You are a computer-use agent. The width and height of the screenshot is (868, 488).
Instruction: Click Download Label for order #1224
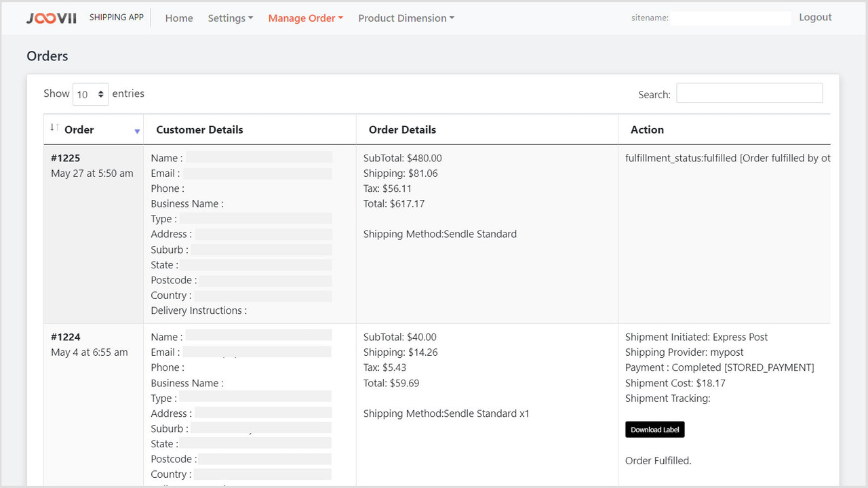[x=654, y=429]
